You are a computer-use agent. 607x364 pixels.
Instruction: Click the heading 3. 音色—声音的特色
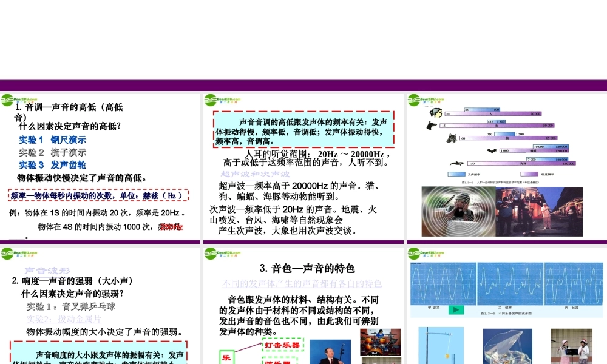click(x=307, y=268)
